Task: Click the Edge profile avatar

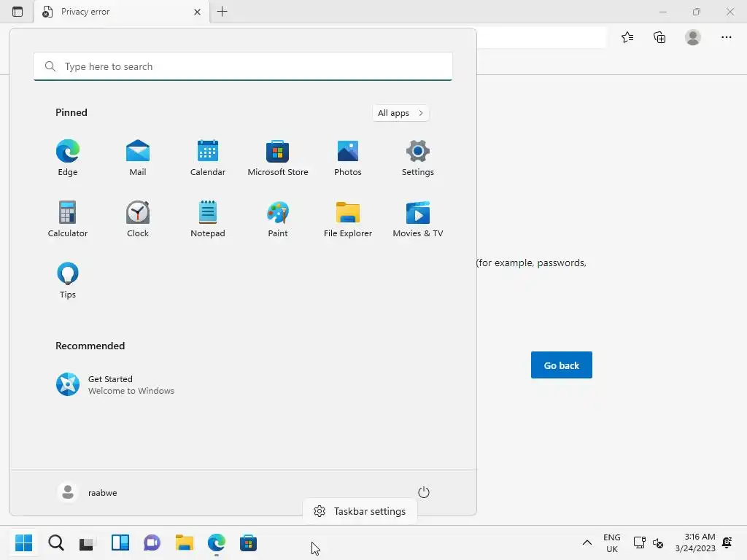Action: pyautogui.click(x=693, y=37)
